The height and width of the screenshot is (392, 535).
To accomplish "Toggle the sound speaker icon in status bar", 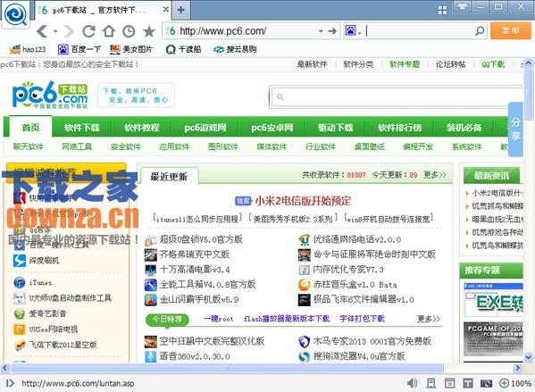I will coord(413,383).
